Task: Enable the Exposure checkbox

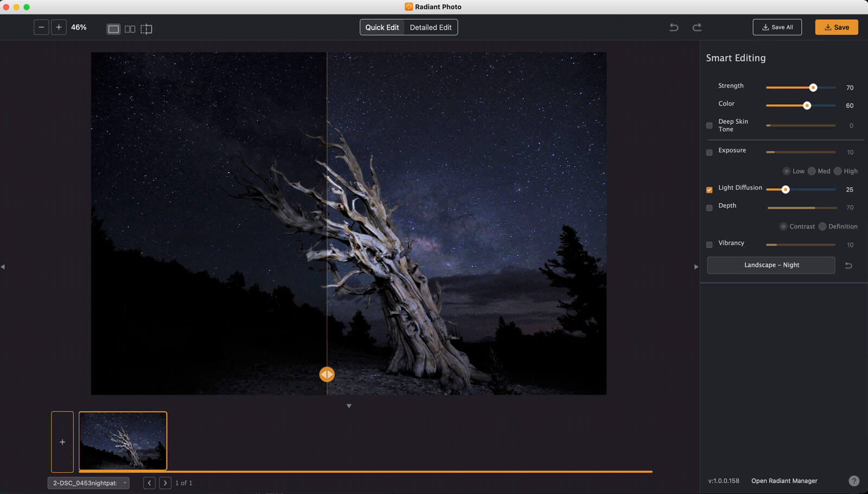Action: pos(709,153)
